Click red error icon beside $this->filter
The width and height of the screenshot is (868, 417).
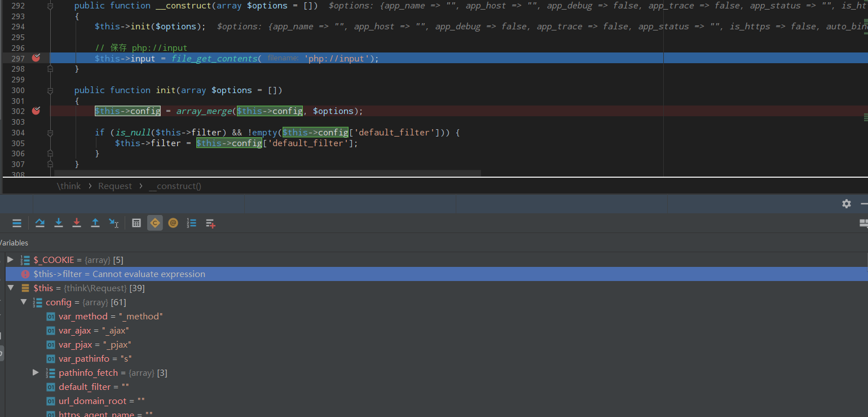tap(25, 274)
